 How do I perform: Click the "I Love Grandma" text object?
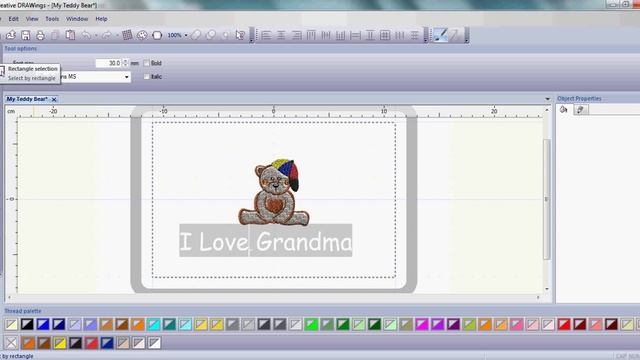coord(266,240)
